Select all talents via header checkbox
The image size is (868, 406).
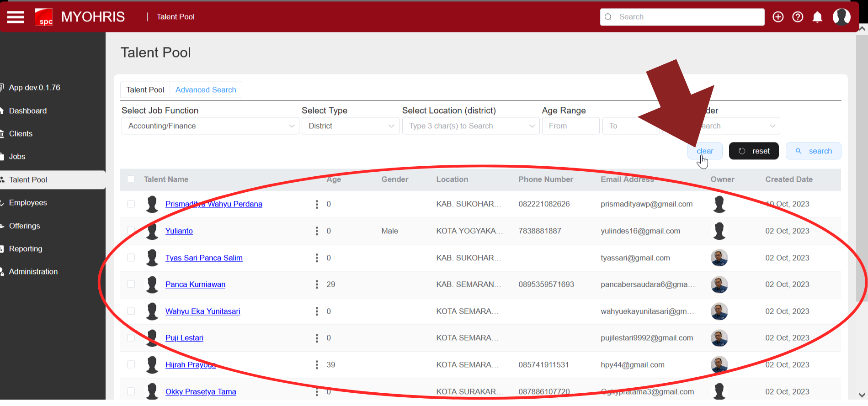[x=131, y=179]
